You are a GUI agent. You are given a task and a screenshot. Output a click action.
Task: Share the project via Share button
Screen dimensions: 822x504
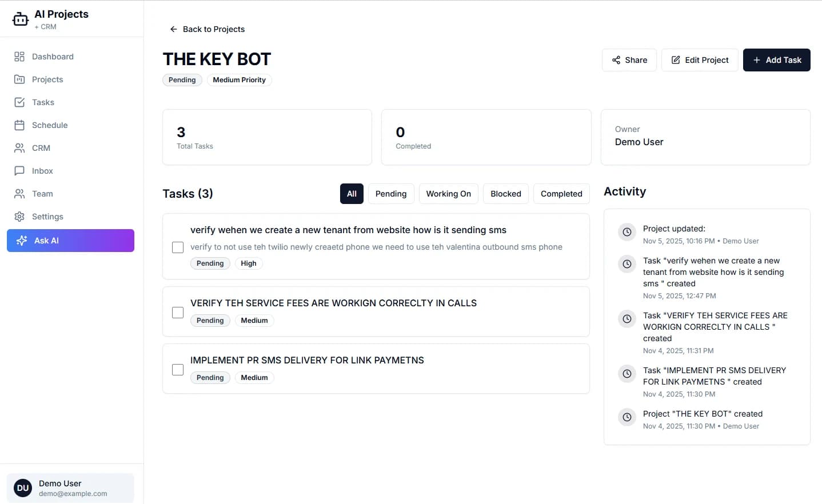pos(629,59)
